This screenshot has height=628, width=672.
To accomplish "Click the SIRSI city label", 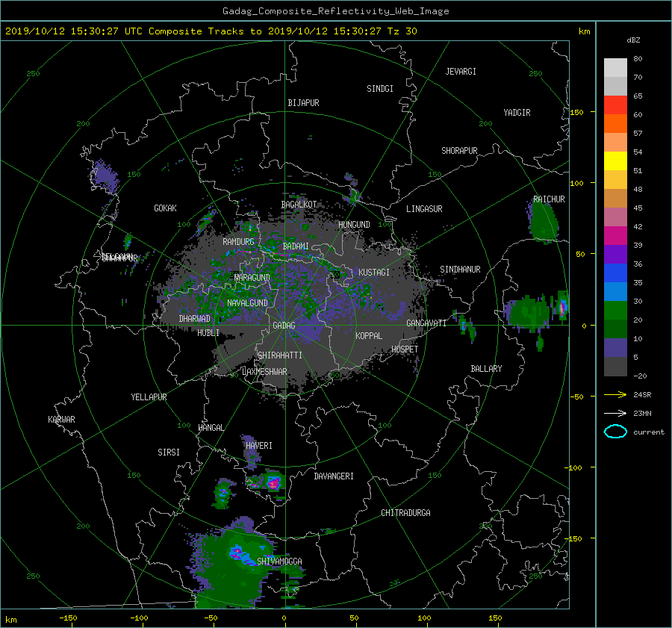I will click(169, 453).
